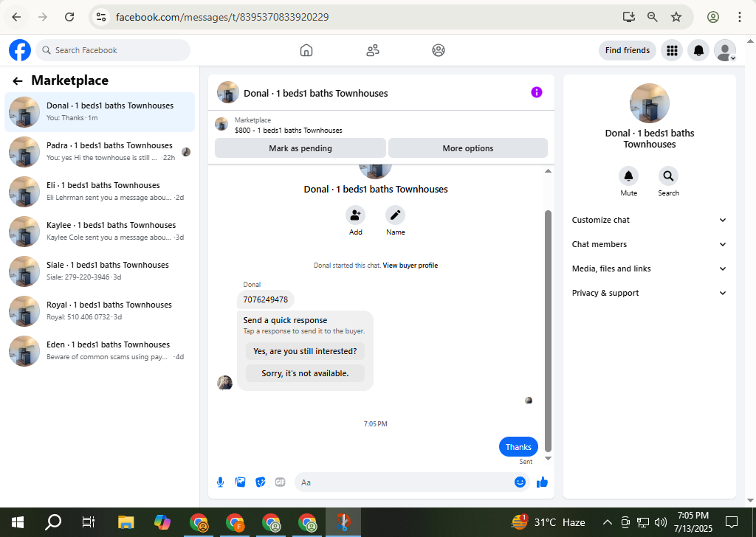Image resolution: width=756 pixels, height=537 pixels.
Task: Open browser zoom magnifier icon
Action: tap(653, 17)
